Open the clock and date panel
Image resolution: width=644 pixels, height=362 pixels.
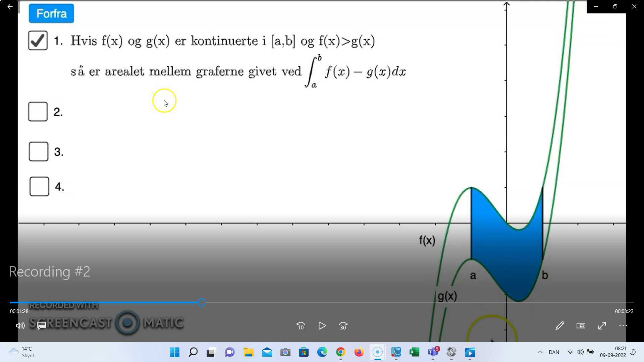point(613,352)
